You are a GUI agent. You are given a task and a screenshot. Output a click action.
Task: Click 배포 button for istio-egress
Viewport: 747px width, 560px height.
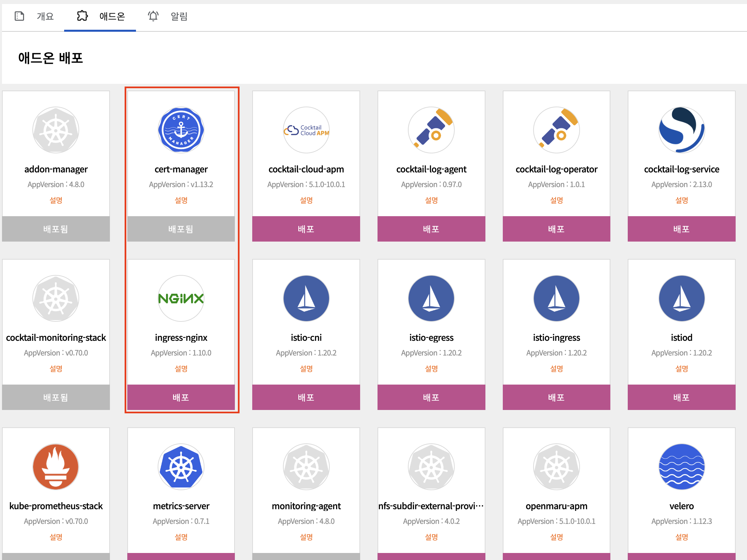(431, 397)
